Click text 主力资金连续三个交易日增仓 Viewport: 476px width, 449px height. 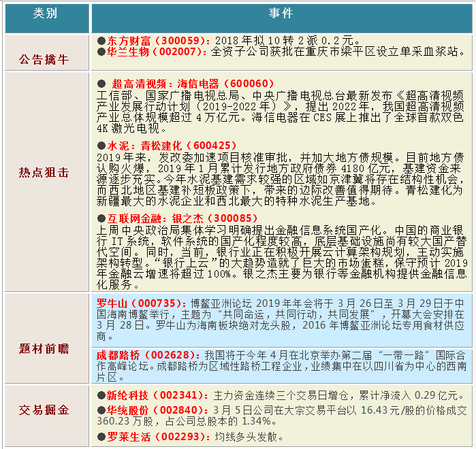coord(281,395)
